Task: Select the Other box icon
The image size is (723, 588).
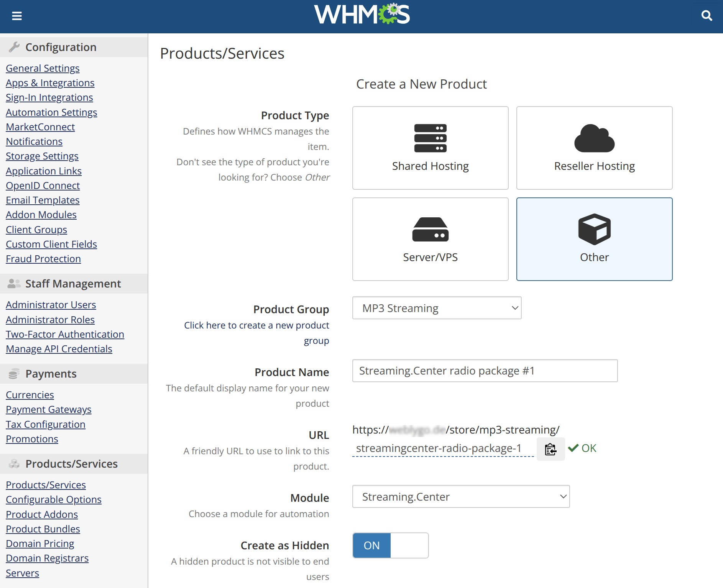Action: [594, 229]
